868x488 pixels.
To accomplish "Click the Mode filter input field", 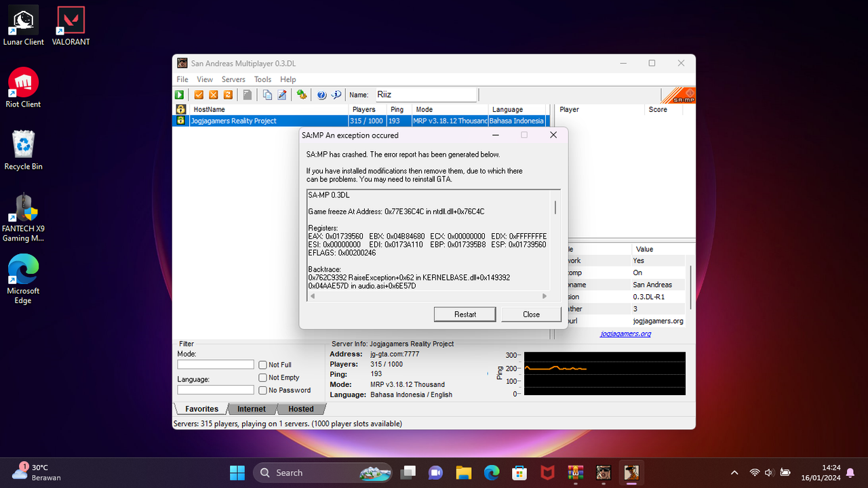I will [215, 365].
